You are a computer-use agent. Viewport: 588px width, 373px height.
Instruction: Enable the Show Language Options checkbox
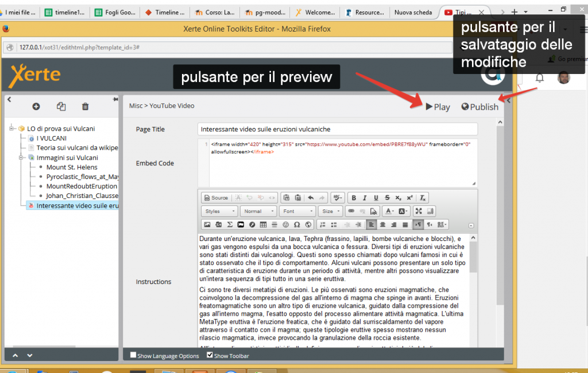[x=133, y=355]
